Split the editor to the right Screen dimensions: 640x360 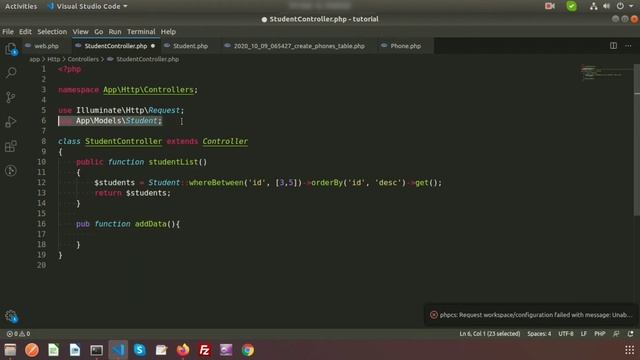coord(613,46)
